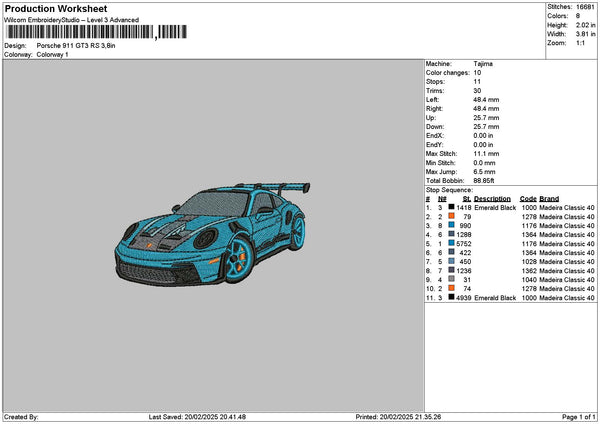Click the blue swatch with 5752 stitches
Image resolution: width=600 pixels, height=424 pixels.
pyautogui.click(x=452, y=243)
